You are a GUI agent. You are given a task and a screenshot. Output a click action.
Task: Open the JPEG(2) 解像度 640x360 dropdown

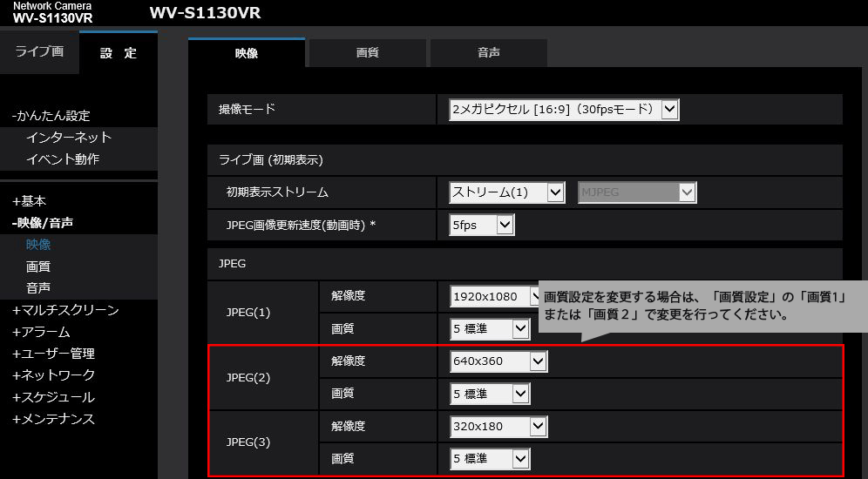tap(498, 361)
